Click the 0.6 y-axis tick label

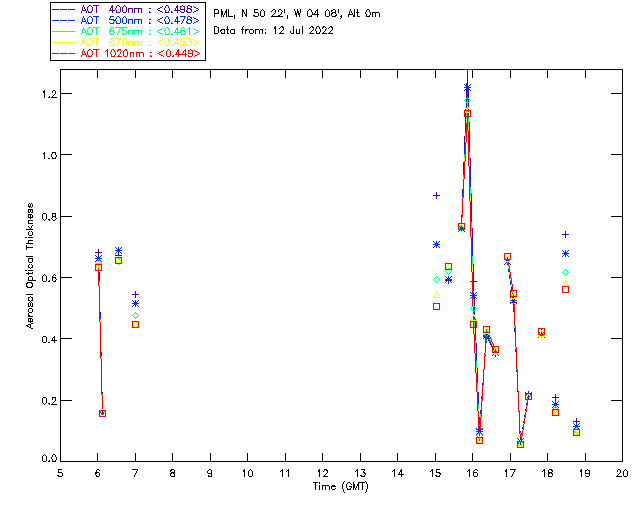pyautogui.click(x=48, y=278)
